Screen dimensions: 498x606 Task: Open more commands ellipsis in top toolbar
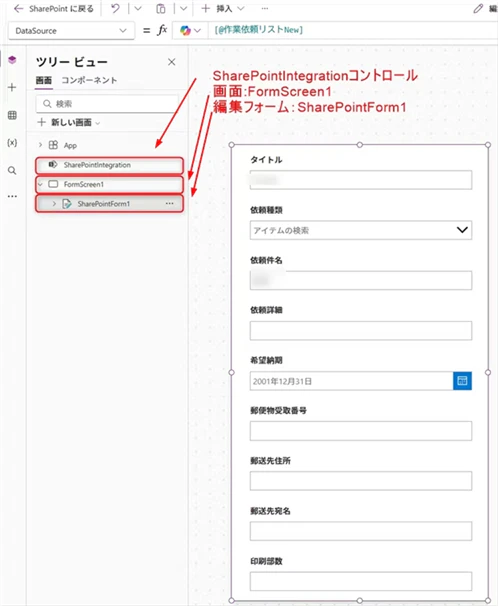point(265,9)
